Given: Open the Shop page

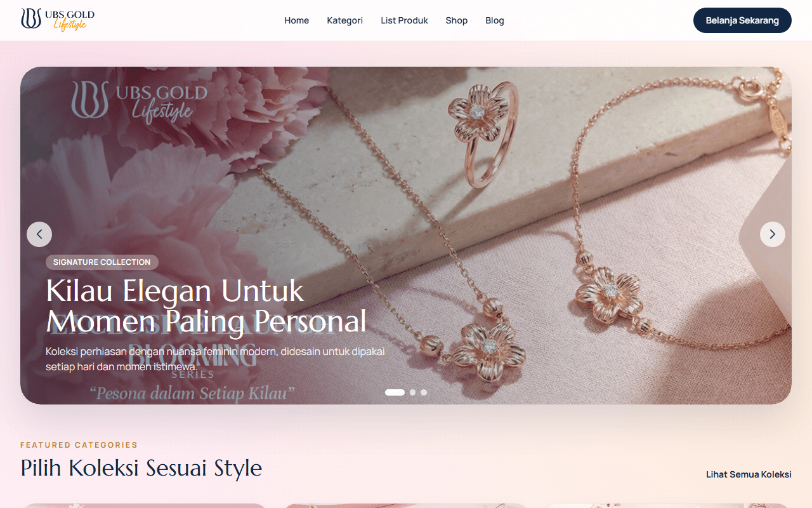Looking at the screenshot, I should 457,20.
